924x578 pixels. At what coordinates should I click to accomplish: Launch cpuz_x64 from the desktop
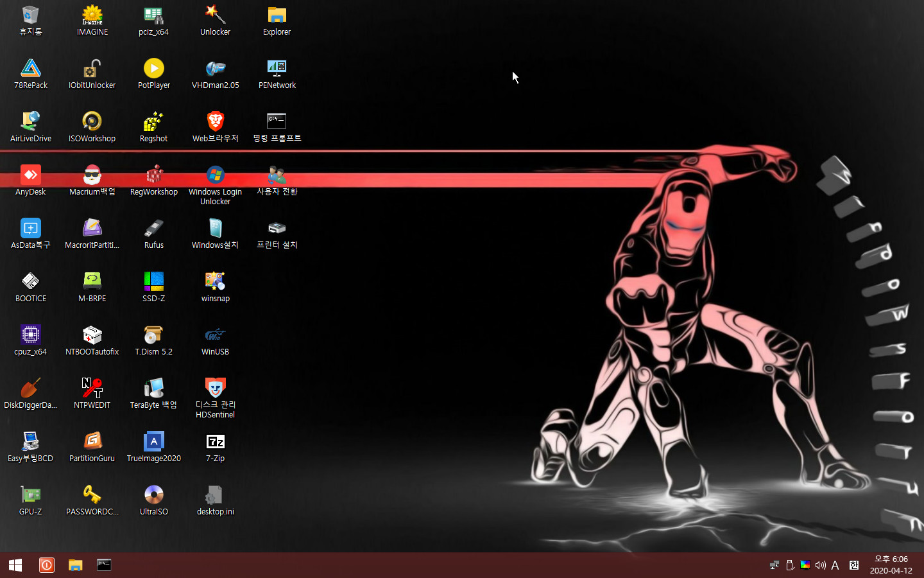(x=31, y=340)
